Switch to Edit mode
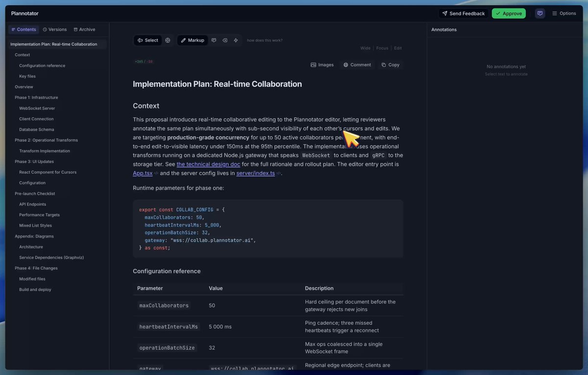Screen dimensions: 588x375 pos(398,48)
